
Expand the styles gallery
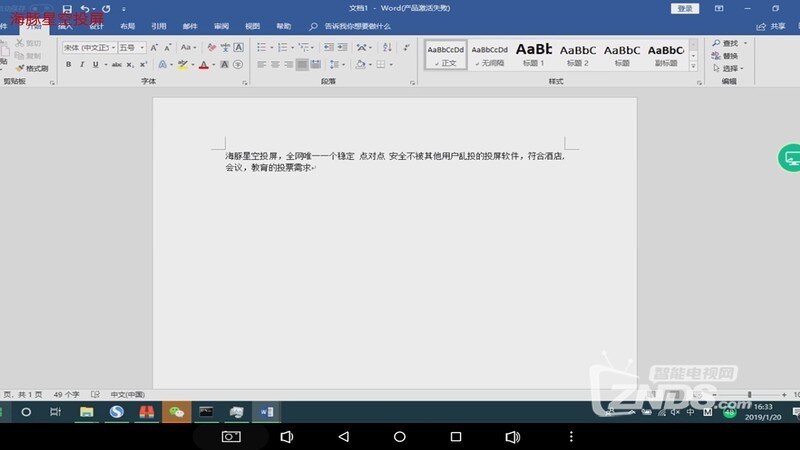click(x=693, y=66)
